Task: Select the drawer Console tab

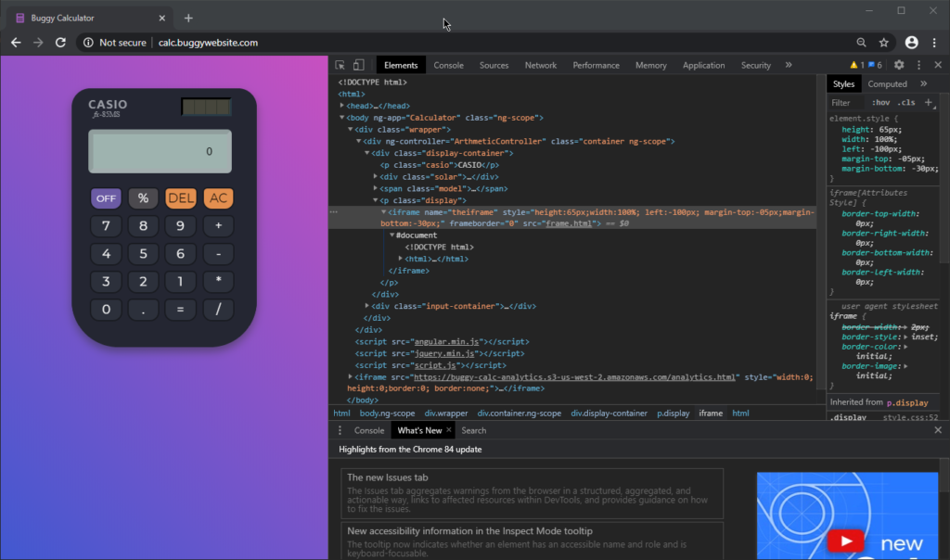Action: coord(369,430)
